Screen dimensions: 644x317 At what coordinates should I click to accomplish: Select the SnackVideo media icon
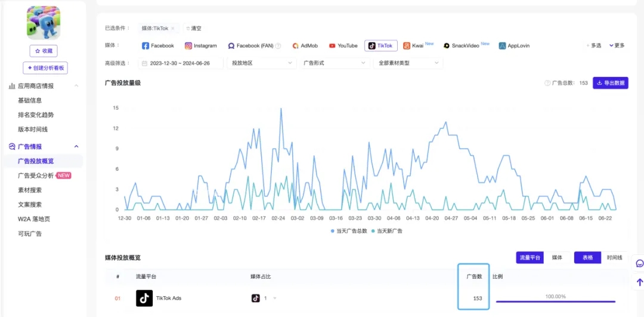point(447,46)
